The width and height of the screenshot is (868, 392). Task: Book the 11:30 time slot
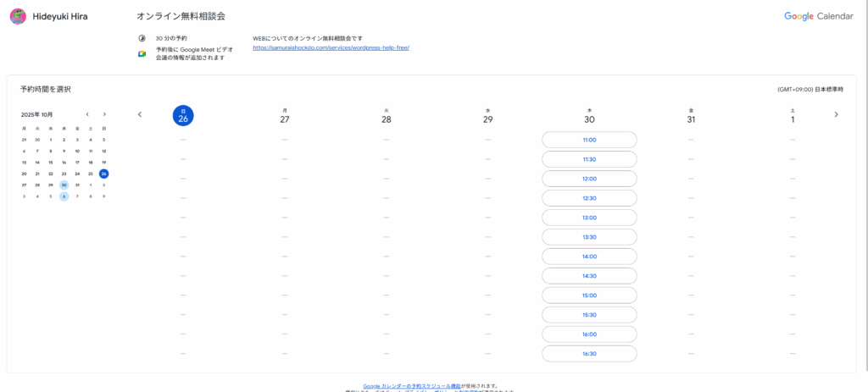click(589, 159)
